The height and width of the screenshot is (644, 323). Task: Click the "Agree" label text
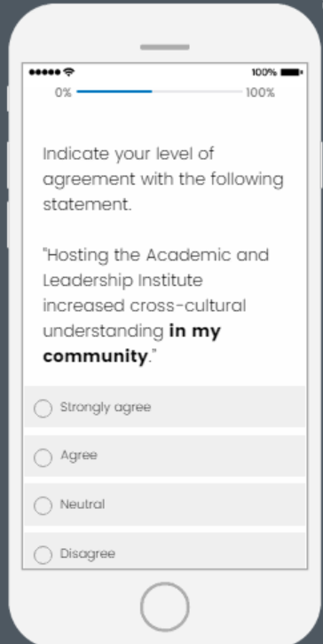tap(79, 456)
